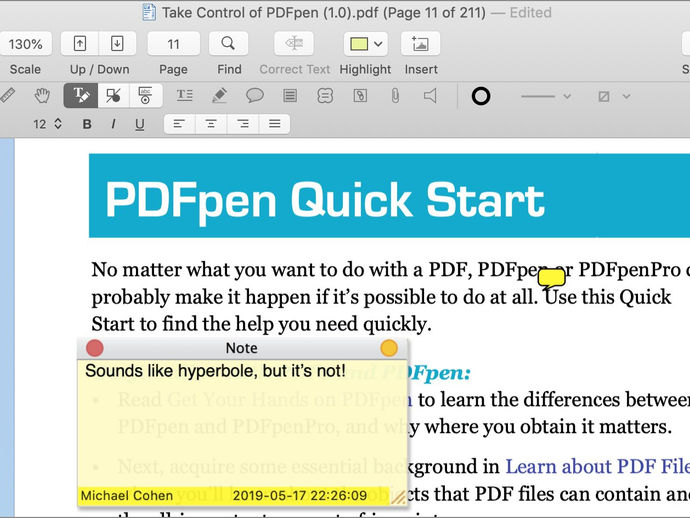Image resolution: width=690 pixels, height=518 pixels.
Task: Click the orange button on Note window
Action: [389, 348]
